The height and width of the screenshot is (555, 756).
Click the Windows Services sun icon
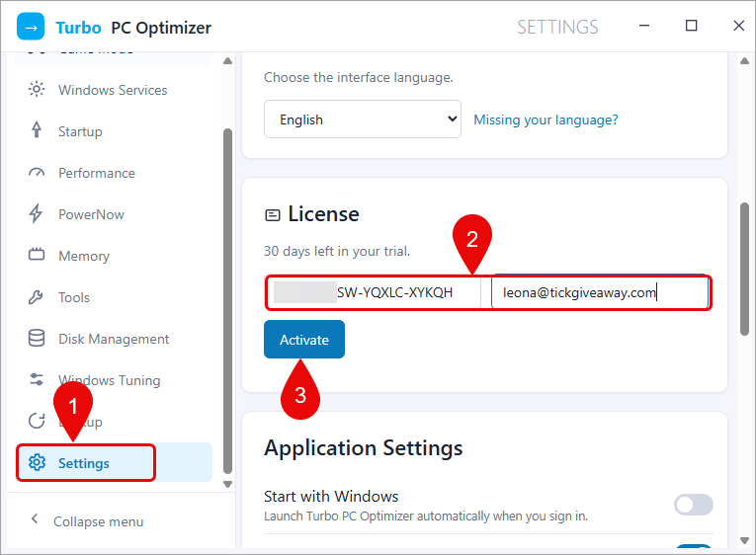pyautogui.click(x=37, y=90)
